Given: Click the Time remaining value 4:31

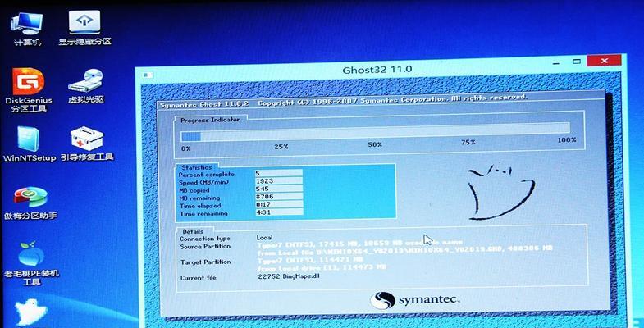Looking at the screenshot, I should 278,212.
